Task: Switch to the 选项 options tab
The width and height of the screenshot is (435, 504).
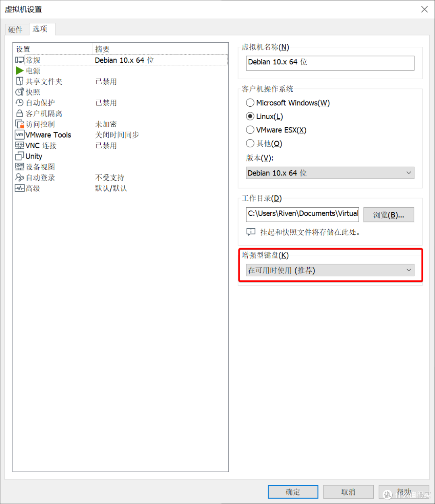Action: (x=40, y=29)
